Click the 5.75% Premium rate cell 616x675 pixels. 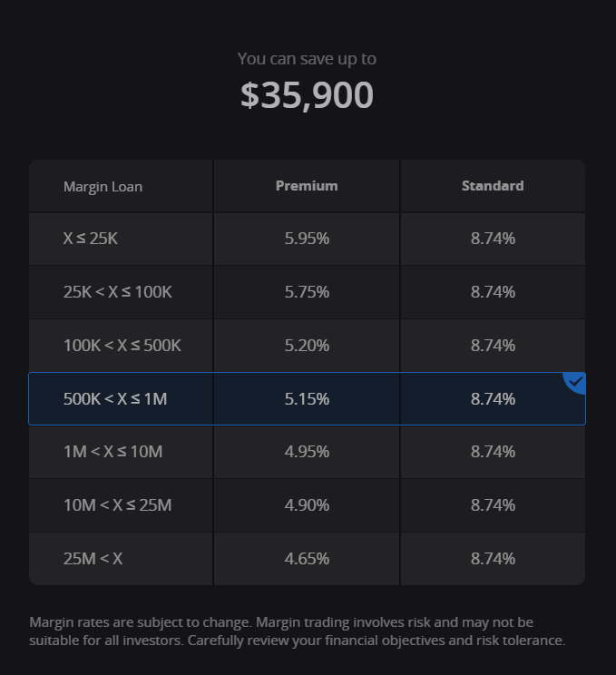tap(307, 292)
